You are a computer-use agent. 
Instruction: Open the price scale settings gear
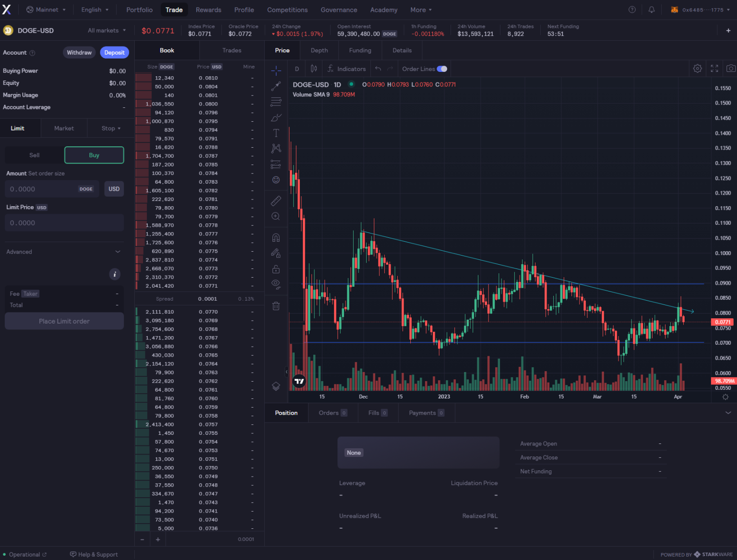725,397
